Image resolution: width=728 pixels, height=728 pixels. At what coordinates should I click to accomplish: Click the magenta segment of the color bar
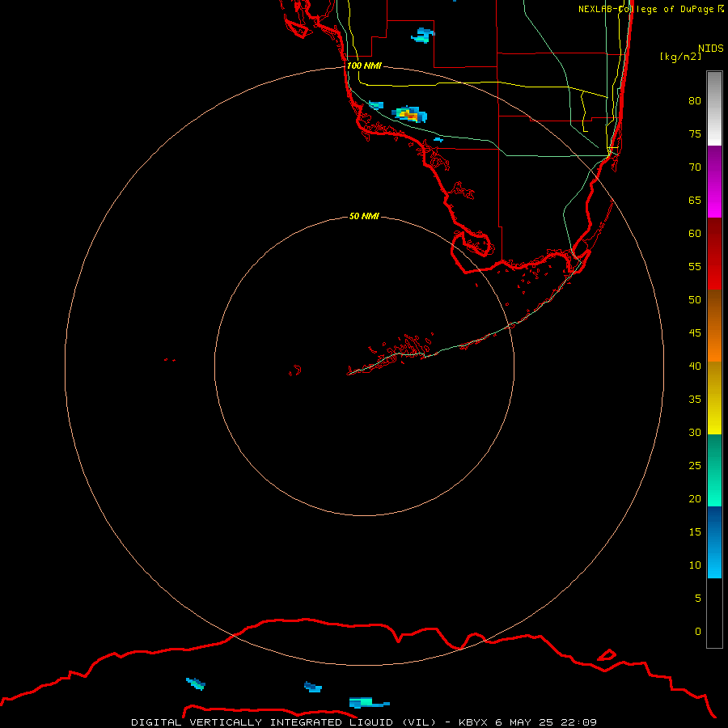[714, 182]
